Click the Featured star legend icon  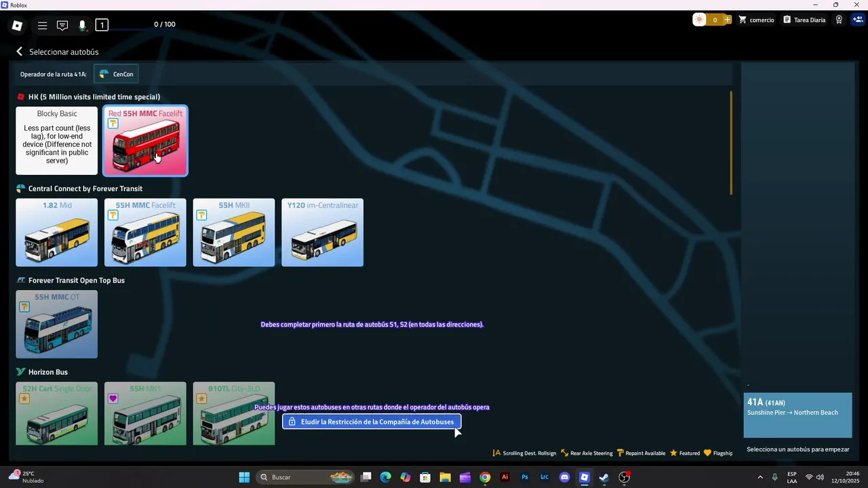click(x=673, y=453)
